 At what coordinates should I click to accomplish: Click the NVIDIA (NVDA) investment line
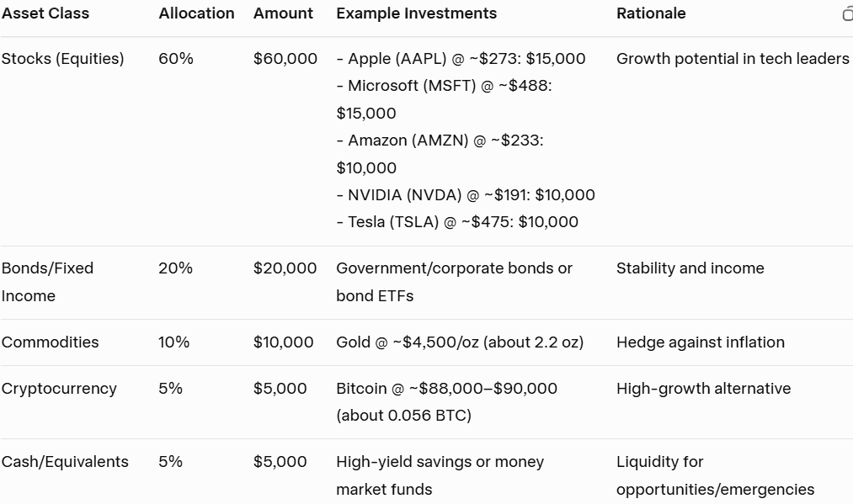pos(466,195)
